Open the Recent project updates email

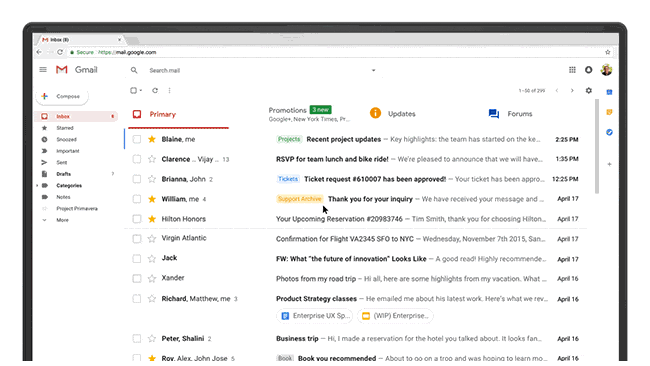point(356,139)
